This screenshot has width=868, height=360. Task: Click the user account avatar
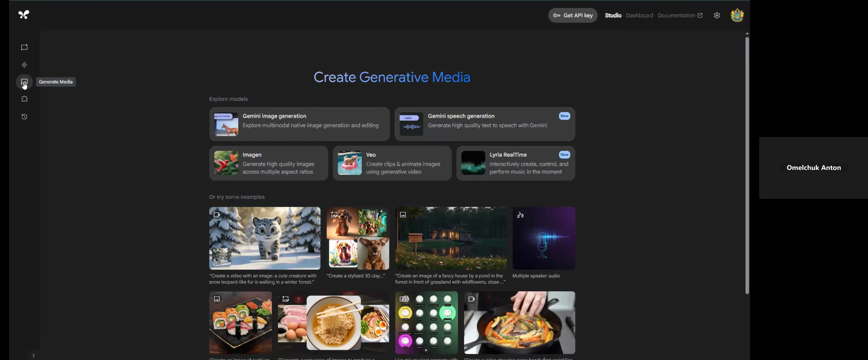pyautogui.click(x=737, y=15)
